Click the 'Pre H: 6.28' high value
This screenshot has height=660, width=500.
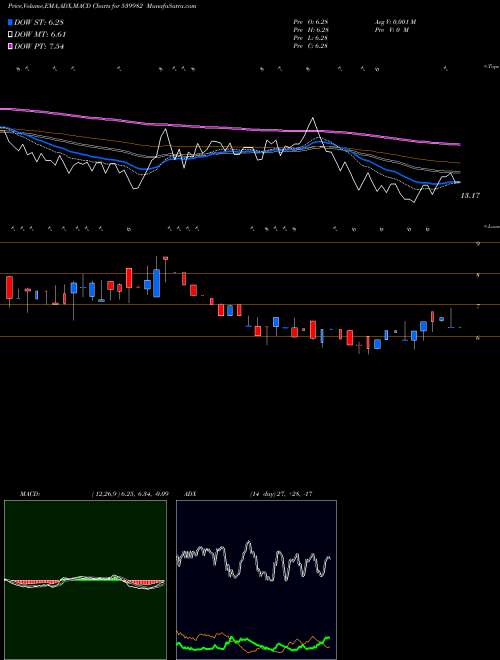(x=311, y=30)
